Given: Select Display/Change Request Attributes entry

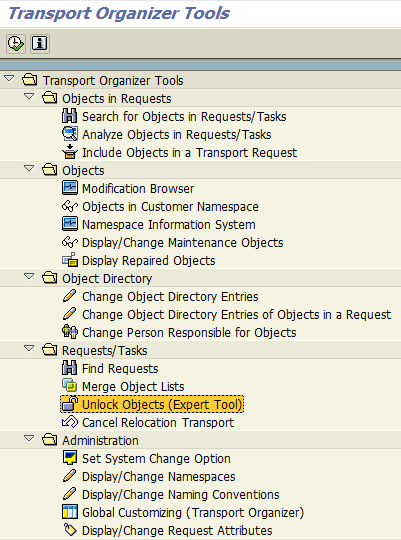Looking at the screenshot, I should 177,531.
